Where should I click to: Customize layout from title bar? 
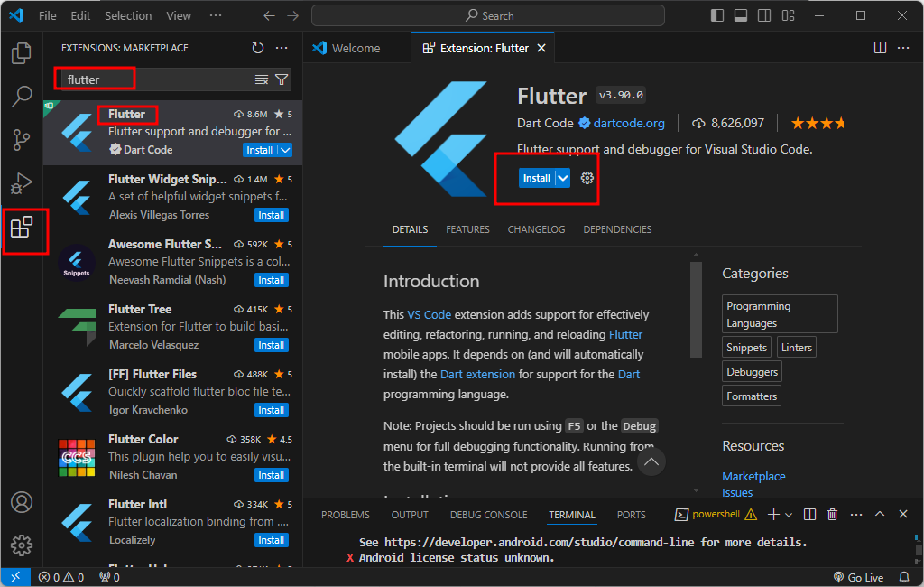click(x=788, y=16)
